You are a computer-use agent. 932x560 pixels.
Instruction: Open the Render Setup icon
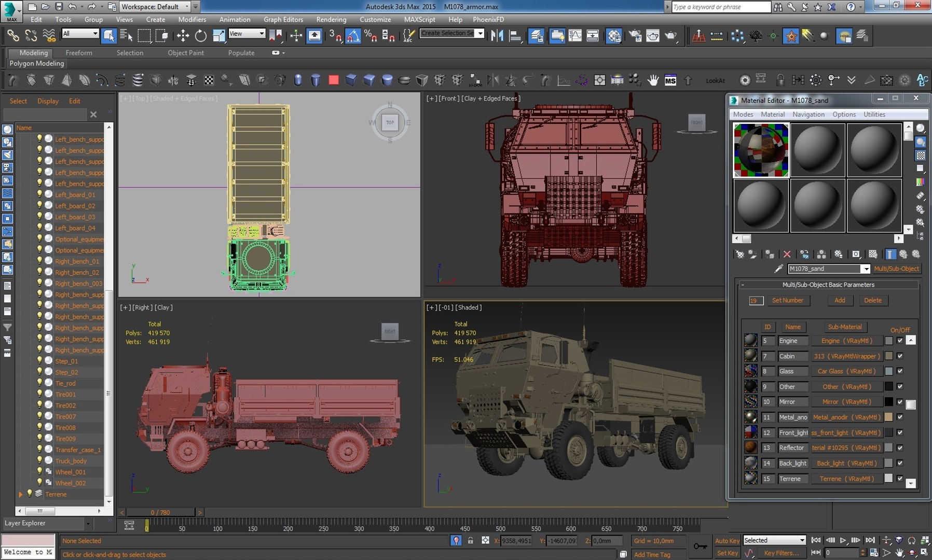pyautogui.click(x=635, y=35)
